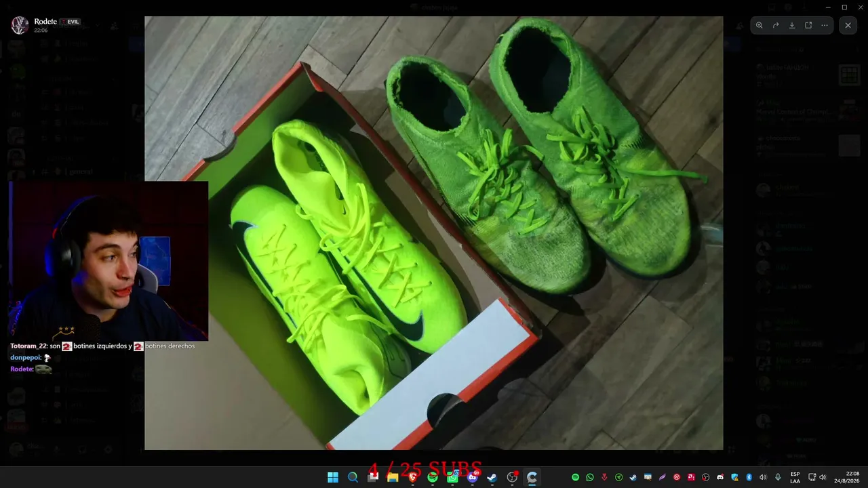This screenshot has height=488, width=868.
Task: Click the Discord icon in the system tray
Action: pos(720,477)
